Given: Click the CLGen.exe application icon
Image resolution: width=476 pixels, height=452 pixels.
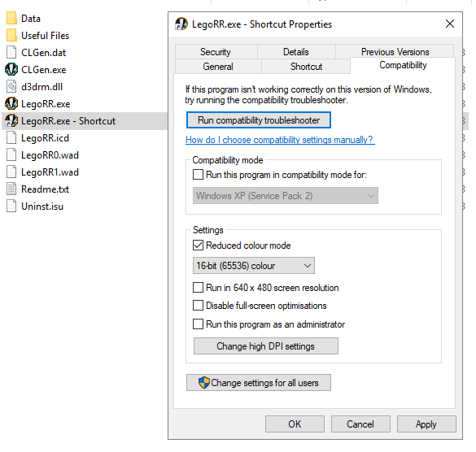Looking at the screenshot, I should 11,69.
